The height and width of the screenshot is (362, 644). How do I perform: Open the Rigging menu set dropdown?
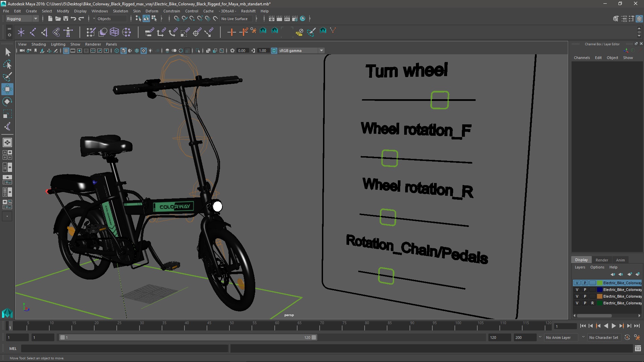point(22,19)
